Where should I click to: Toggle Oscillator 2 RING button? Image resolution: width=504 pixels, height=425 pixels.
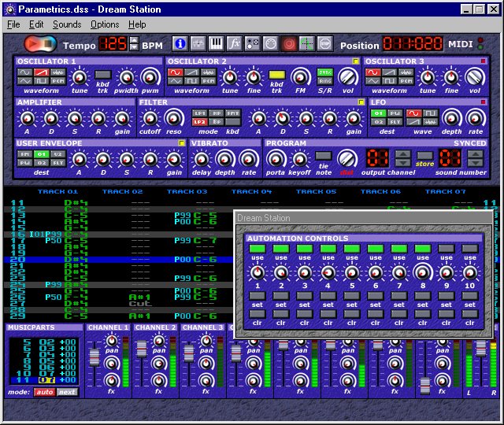pyautogui.click(x=325, y=81)
